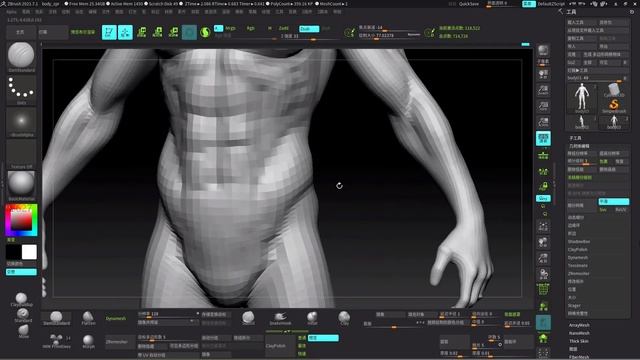The height and width of the screenshot is (360, 640).
Task: Click the Dynamesh button in bottom shelf
Action: [x=116, y=318]
